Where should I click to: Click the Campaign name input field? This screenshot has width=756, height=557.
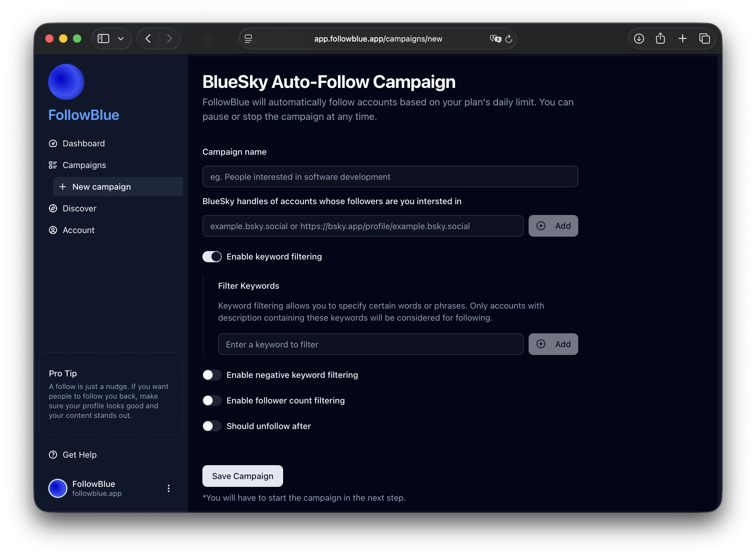[390, 176]
